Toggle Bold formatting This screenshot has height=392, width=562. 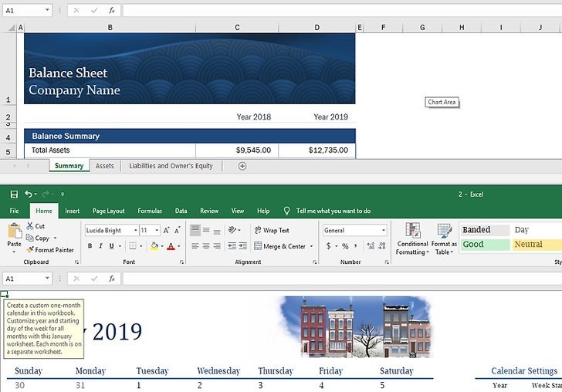tap(90, 246)
